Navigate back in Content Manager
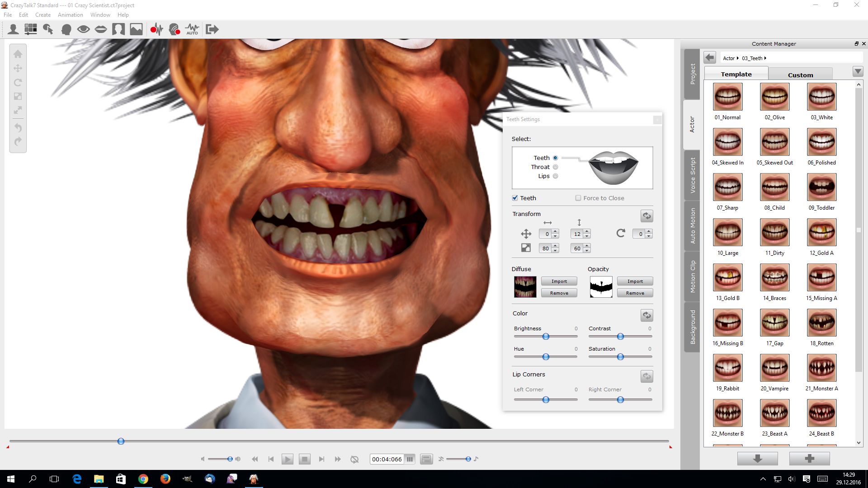Image resolution: width=868 pixels, height=488 pixels. [710, 58]
